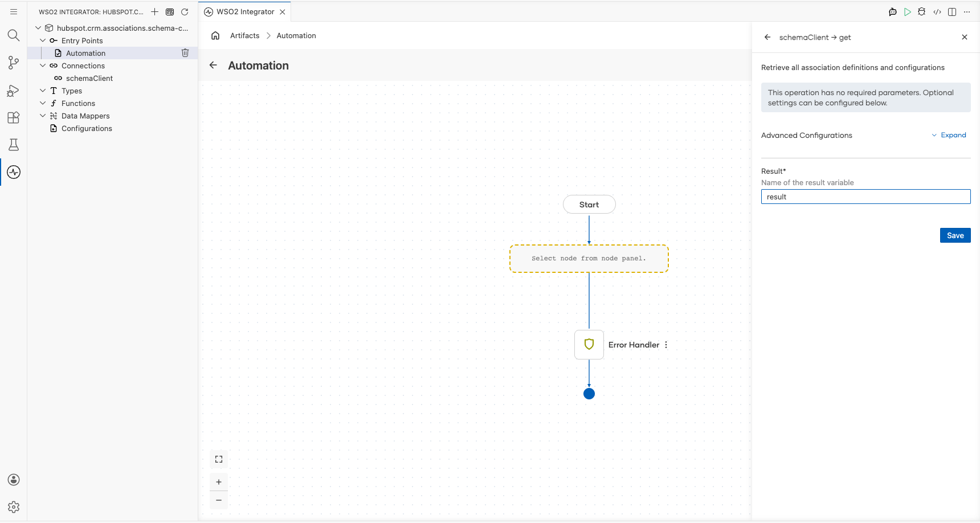Click the fit-to-screen icon on canvas
Image resolution: width=980 pixels, height=523 pixels.
pyautogui.click(x=219, y=459)
